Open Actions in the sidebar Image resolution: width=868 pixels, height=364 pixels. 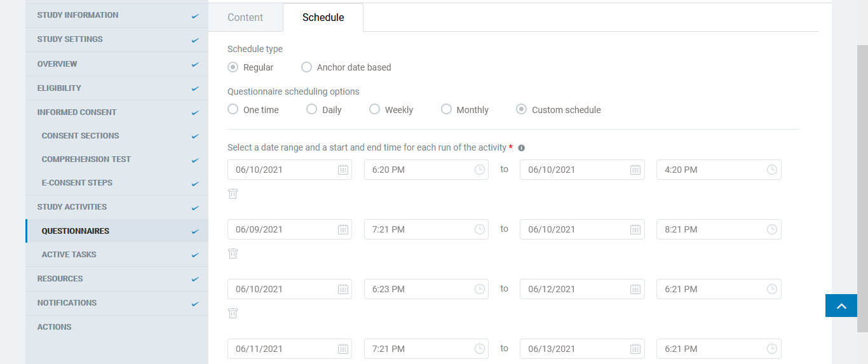(x=117, y=327)
